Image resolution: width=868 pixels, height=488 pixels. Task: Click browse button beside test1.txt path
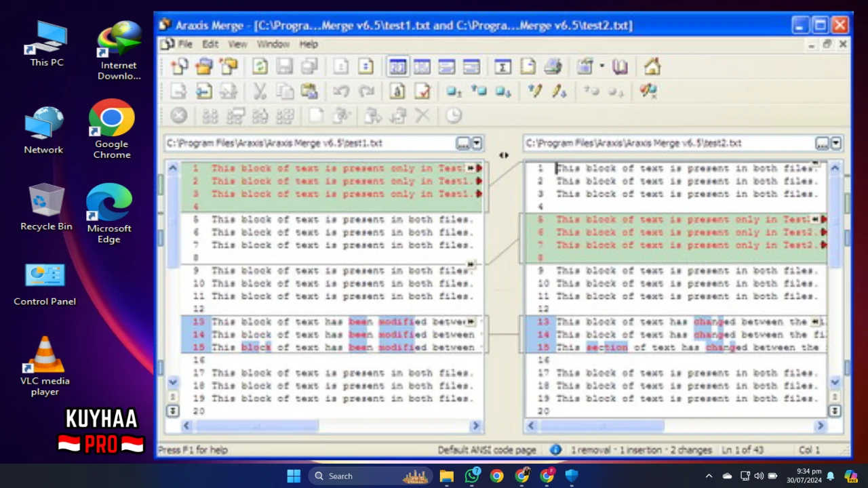pyautogui.click(x=463, y=143)
